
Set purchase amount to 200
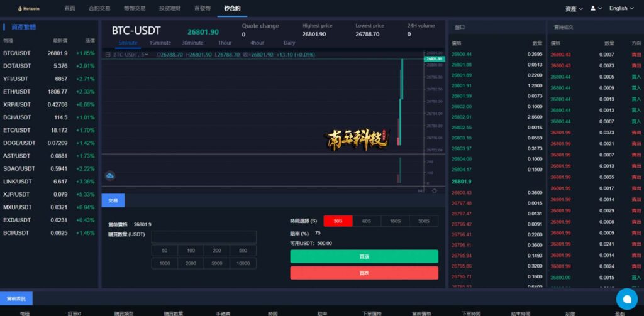pyautogui.click(x=217, y=250)
